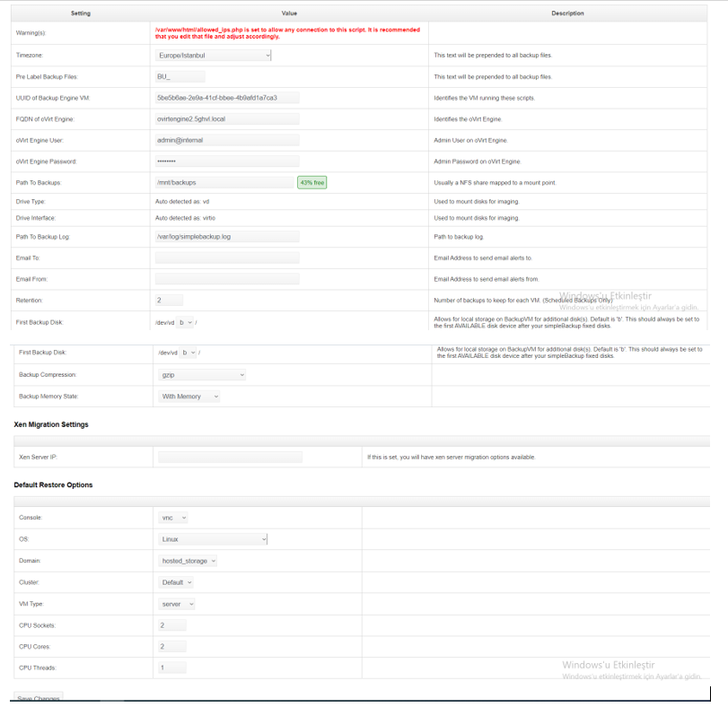The width and height of the screenshot is (728, 707).
Task: Open the Domain hosted_storage dropdown
Action: point(188,561)
